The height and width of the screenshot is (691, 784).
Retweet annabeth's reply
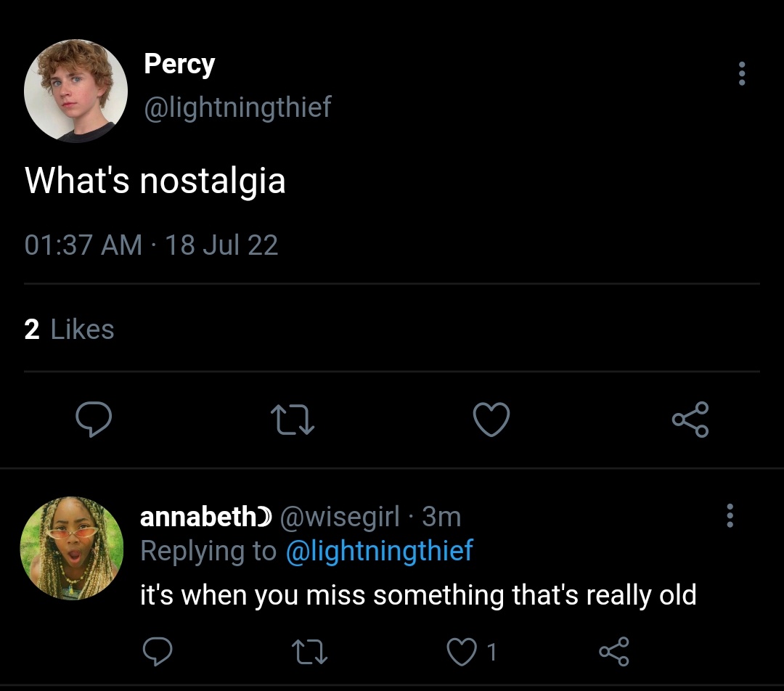309,652
